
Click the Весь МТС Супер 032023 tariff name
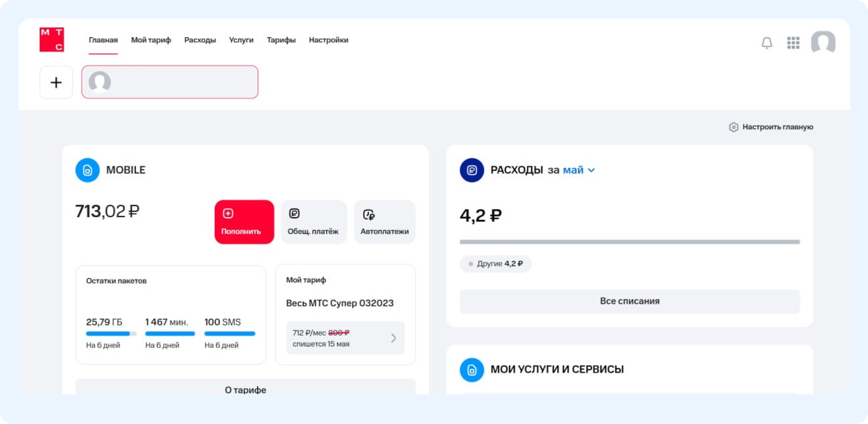pos(340,303)
